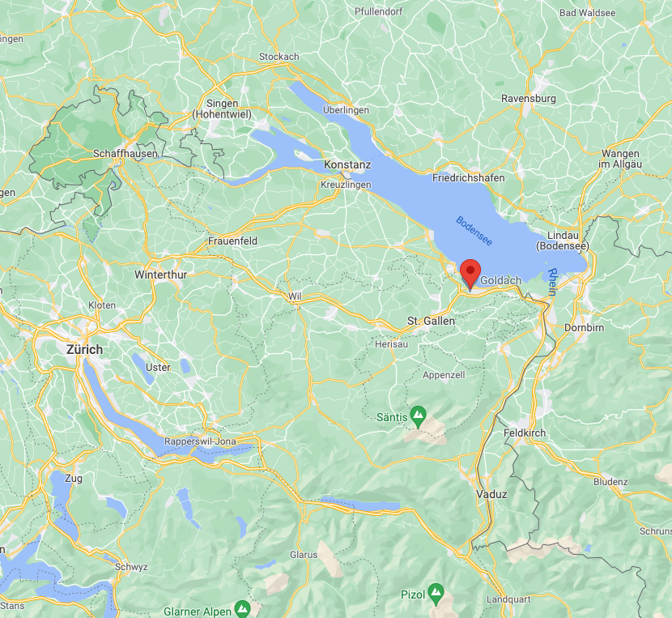Select the Winterthur city label

[x=161, y=275]
